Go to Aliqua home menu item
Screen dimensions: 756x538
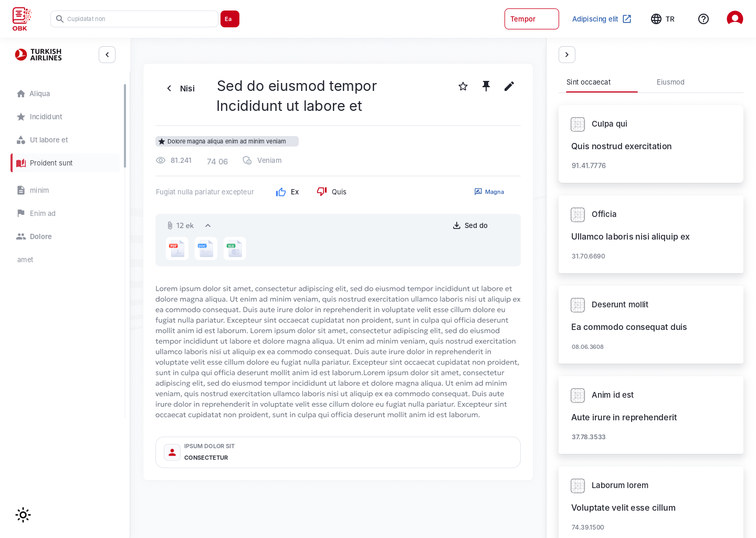click(65, 94)
